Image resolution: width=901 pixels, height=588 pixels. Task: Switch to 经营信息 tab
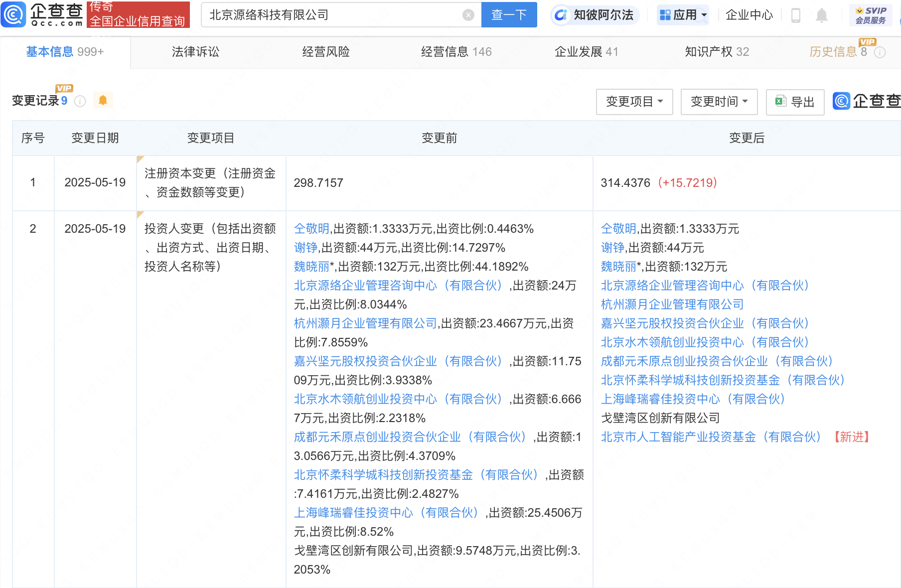(456, 52)
